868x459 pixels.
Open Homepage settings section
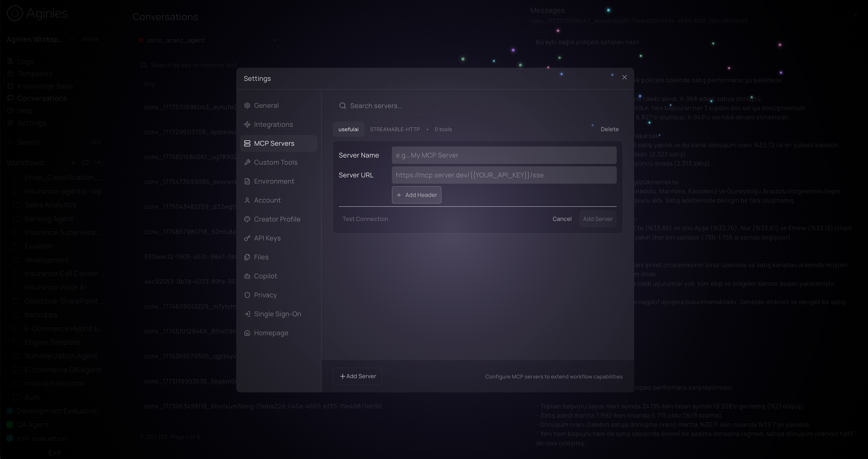(x=278, y=333)
